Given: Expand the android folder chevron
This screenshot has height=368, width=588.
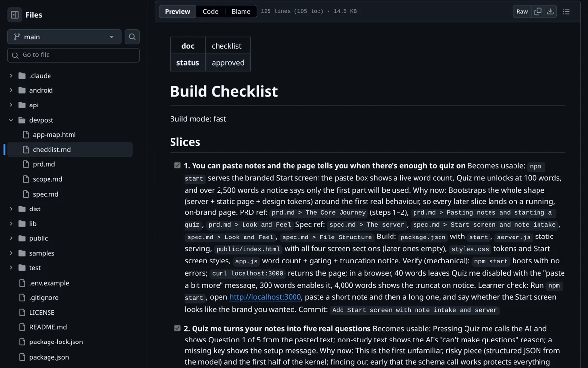Looking at the screenshot, I should pyautogui.click(x=11, y=90).
